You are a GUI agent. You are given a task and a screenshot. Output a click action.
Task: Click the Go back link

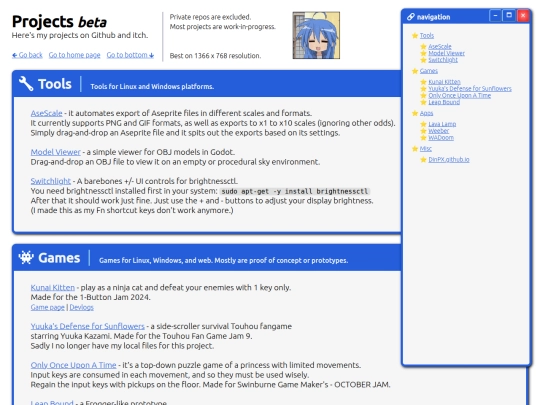click(27, 55)
